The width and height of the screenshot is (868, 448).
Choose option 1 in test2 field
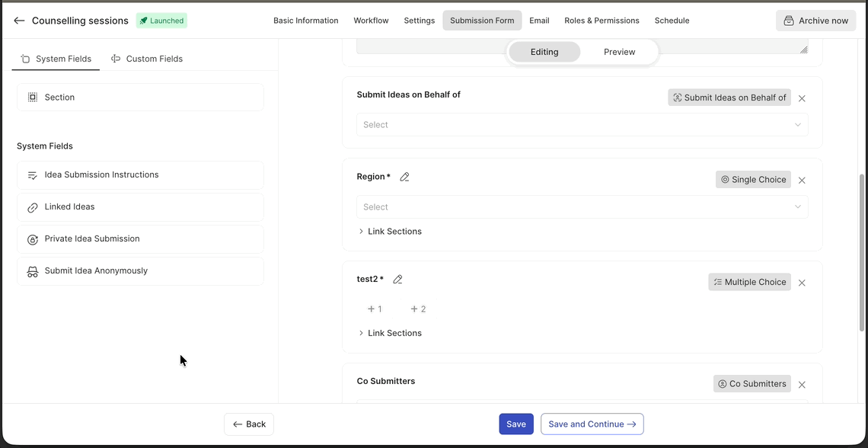[375, 309]
